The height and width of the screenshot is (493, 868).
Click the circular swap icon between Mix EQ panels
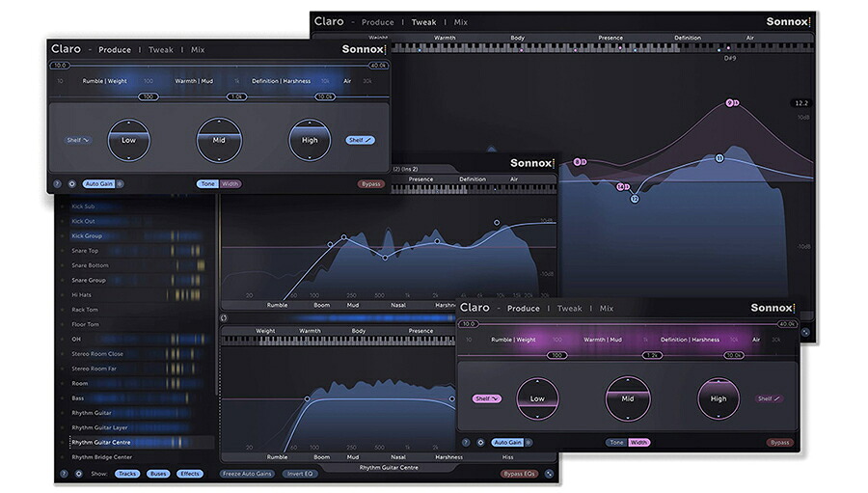click(224, 318)
